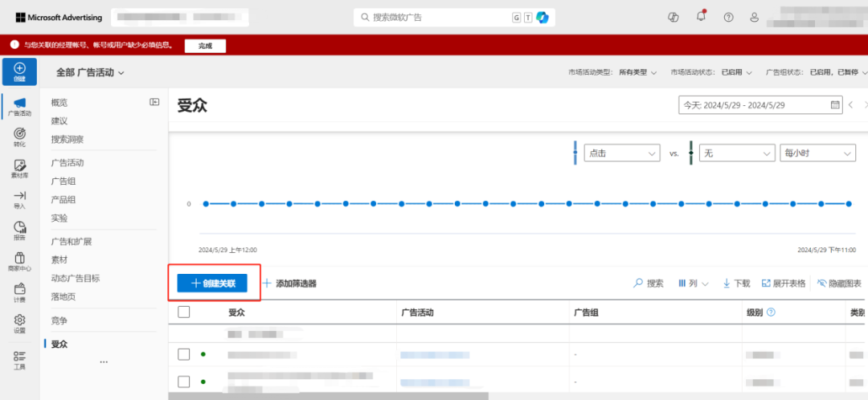Toggle the select-all checkbox in table header
868x400 pixels.
(x=184, y=312)
